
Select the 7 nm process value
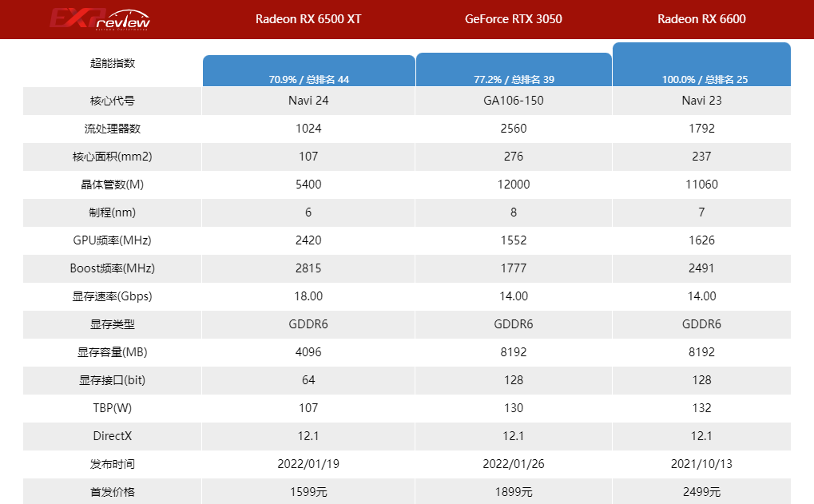coord(701,212)
